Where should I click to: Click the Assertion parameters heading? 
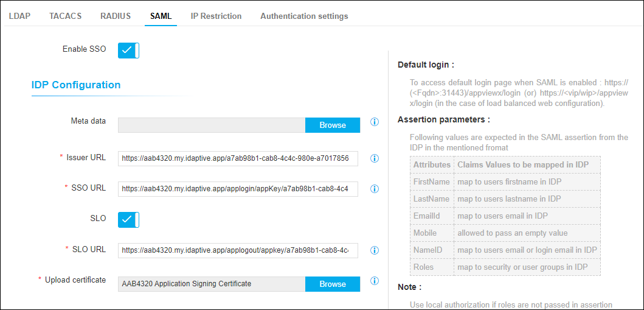444,120
